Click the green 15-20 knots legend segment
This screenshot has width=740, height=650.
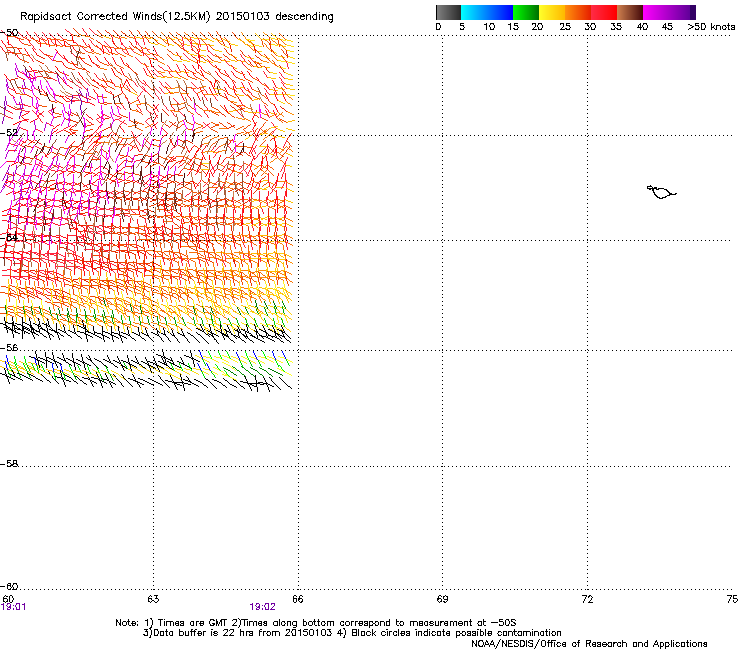point(526,12)
